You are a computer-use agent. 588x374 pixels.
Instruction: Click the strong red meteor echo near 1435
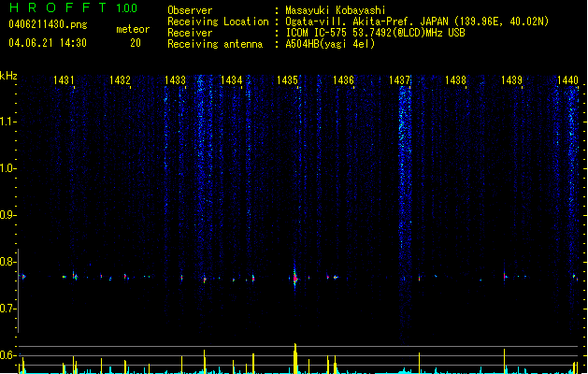(295, 279)
